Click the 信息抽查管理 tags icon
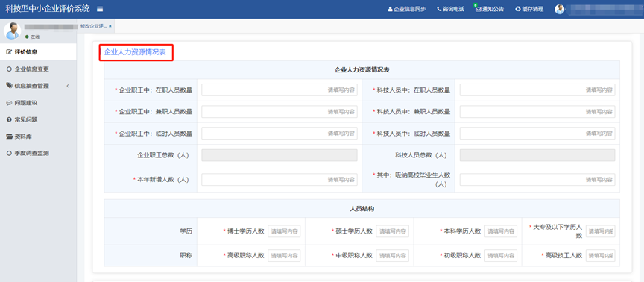The image size is (644, 282). tap(10, 86)
